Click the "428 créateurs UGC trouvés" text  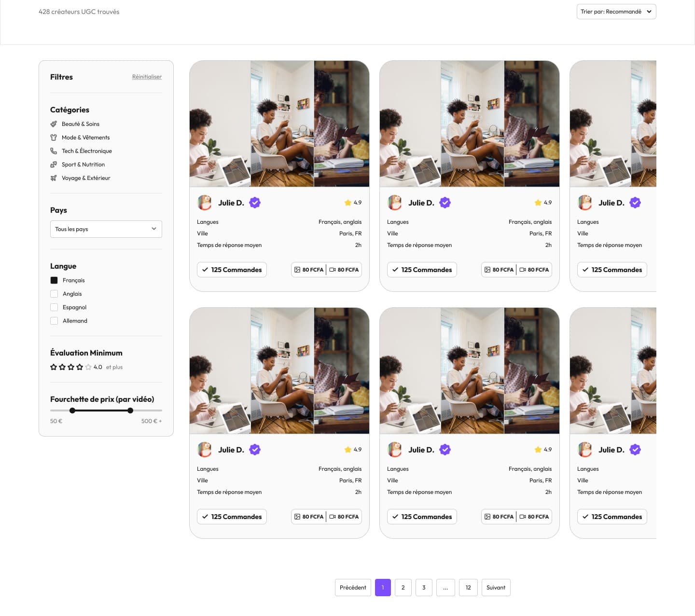point(79,12)
